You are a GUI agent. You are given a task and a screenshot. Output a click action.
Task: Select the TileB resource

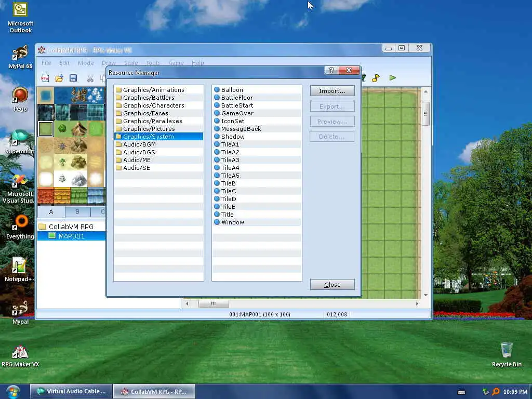point(257,183)
